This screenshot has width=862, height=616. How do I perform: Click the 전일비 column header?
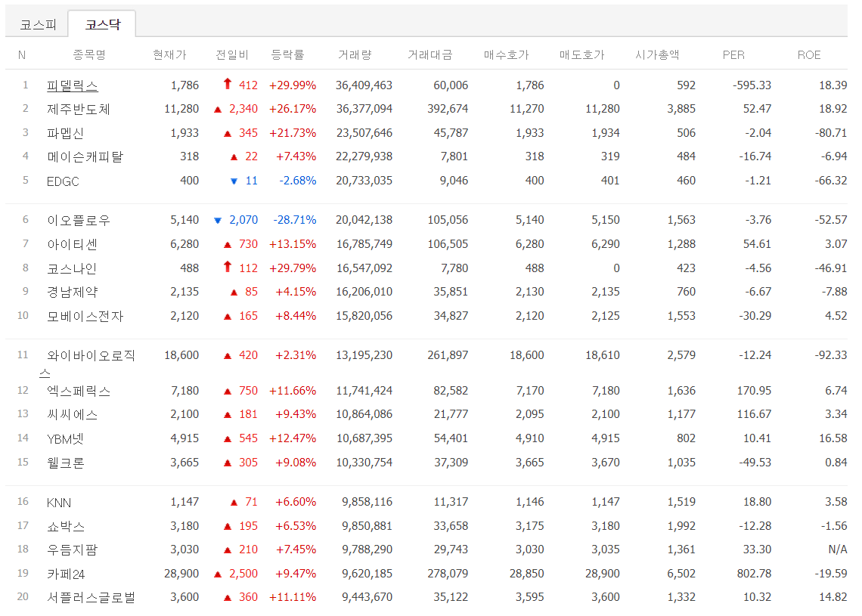click(232, 54)
